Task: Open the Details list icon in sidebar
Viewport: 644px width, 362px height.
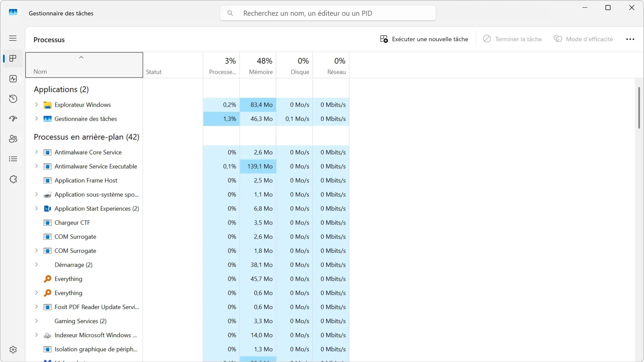Action: tap(13, 159)
